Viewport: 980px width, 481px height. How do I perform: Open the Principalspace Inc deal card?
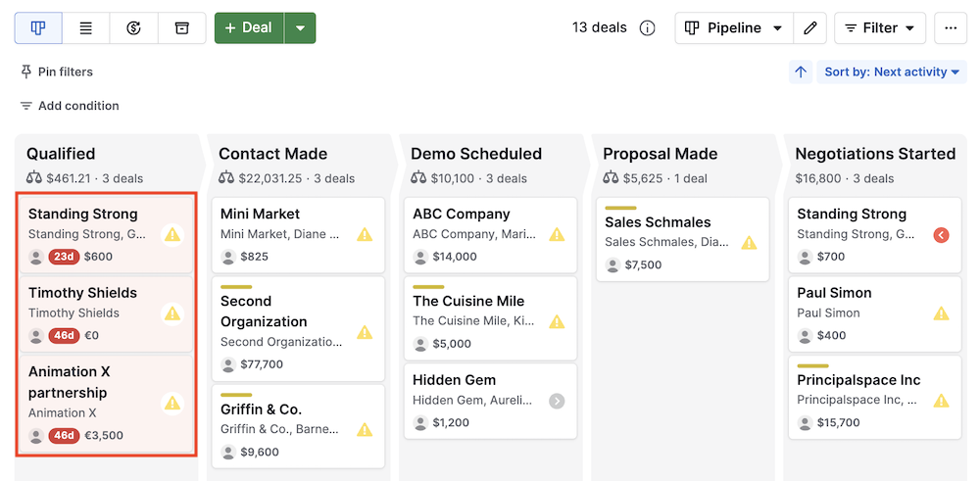857,380
